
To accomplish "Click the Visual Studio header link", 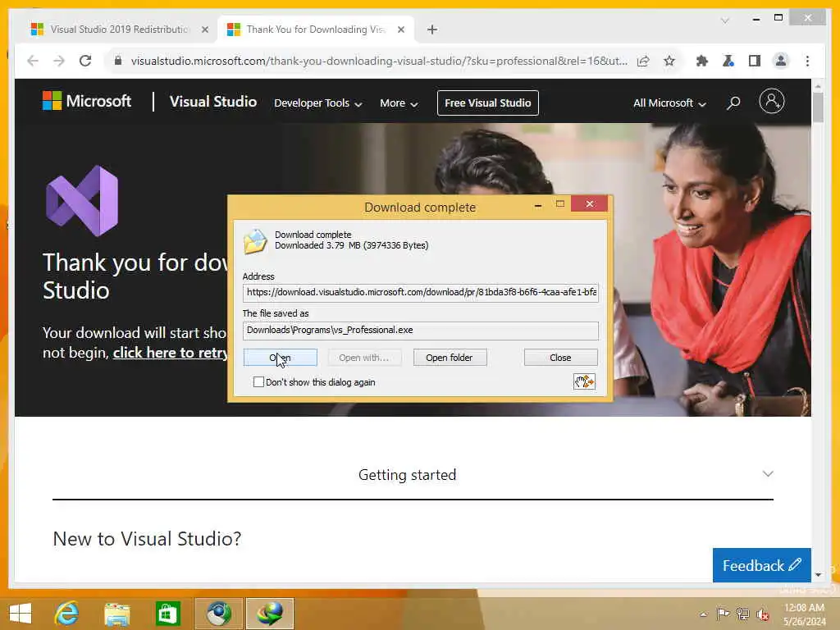I will tap(213, 101).
